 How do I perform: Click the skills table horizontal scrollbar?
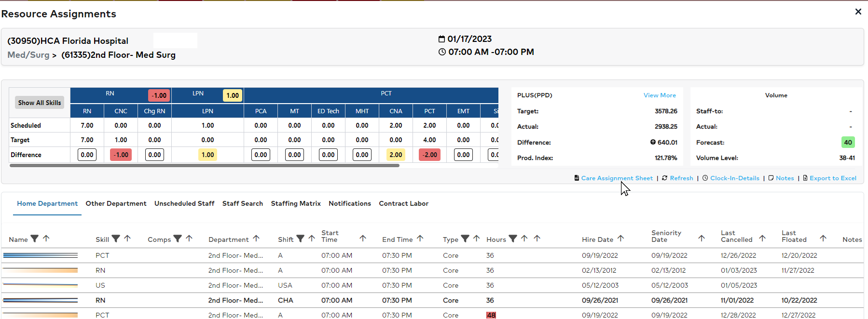coord(205,165)
